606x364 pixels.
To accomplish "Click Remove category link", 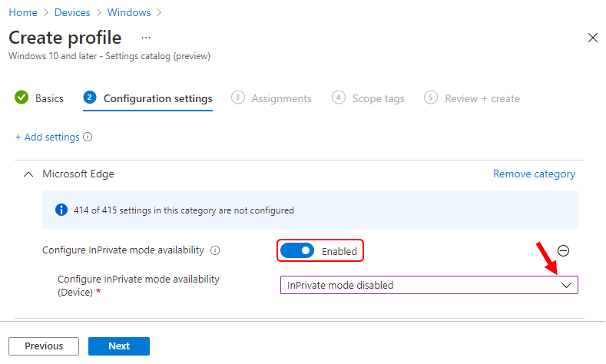I will click(x=534, y=174).
